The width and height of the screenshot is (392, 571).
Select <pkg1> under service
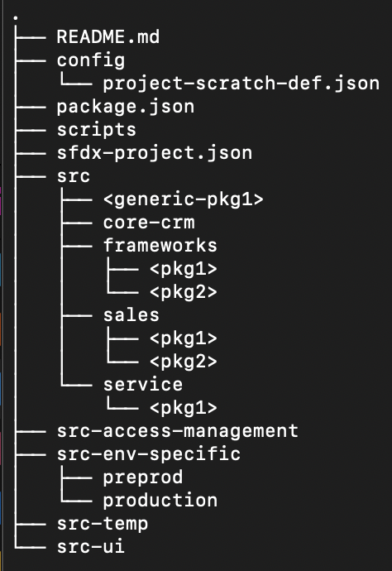click(184, 408)
